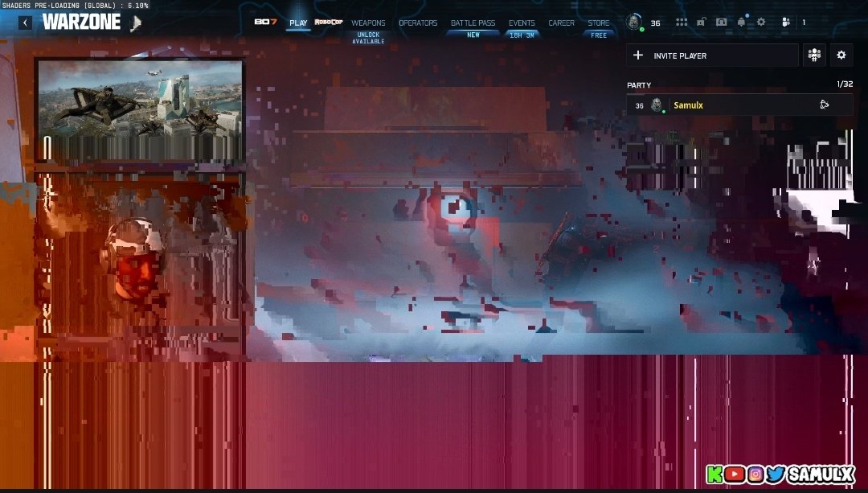Click the INVITE PLAYER button
Image resolution: width=868 pixels, height=493 pixels.
click(x=712, y=55)
